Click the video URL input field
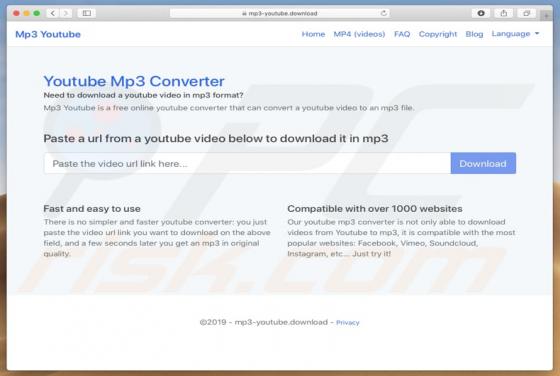 point(247,164)
